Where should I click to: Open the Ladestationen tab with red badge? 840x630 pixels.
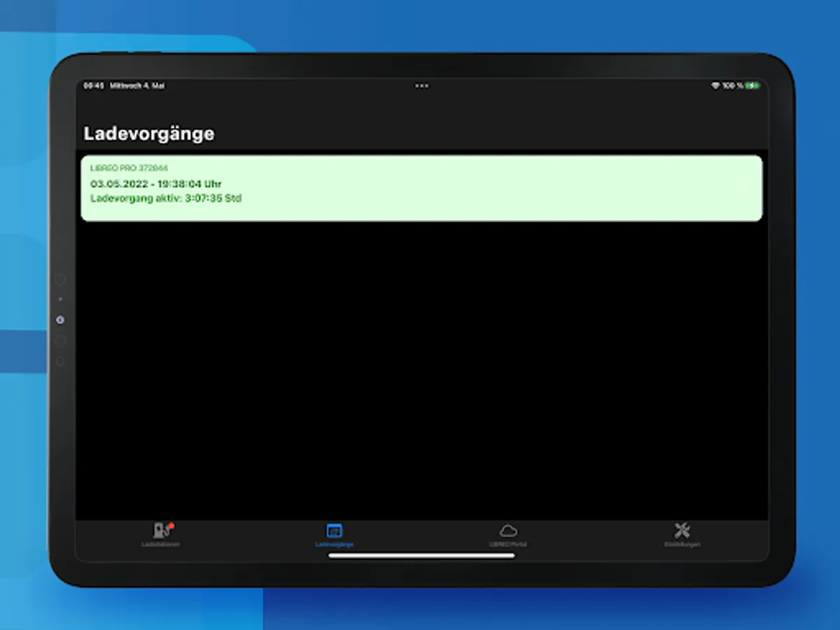pyautogui.click(x=162, y=535)
